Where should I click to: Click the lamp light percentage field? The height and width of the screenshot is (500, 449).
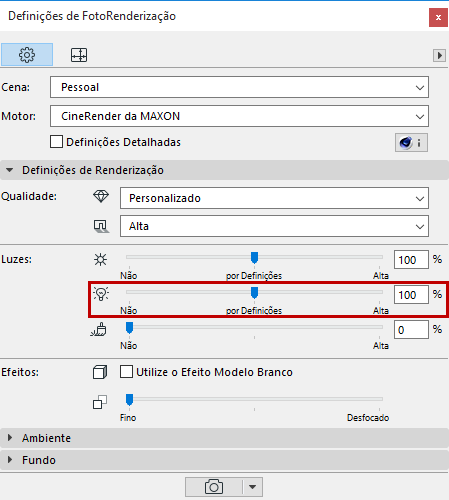click(x=411, y=295)
